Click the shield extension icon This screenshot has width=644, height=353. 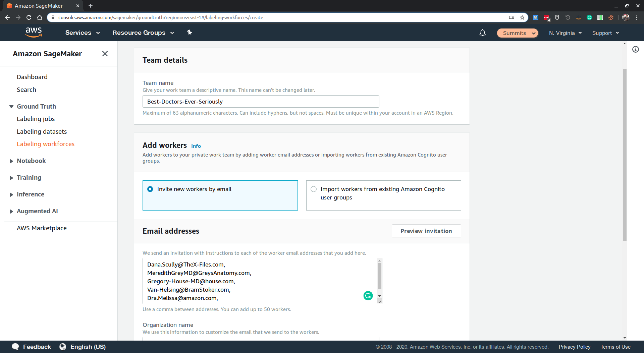pos(557,17)
